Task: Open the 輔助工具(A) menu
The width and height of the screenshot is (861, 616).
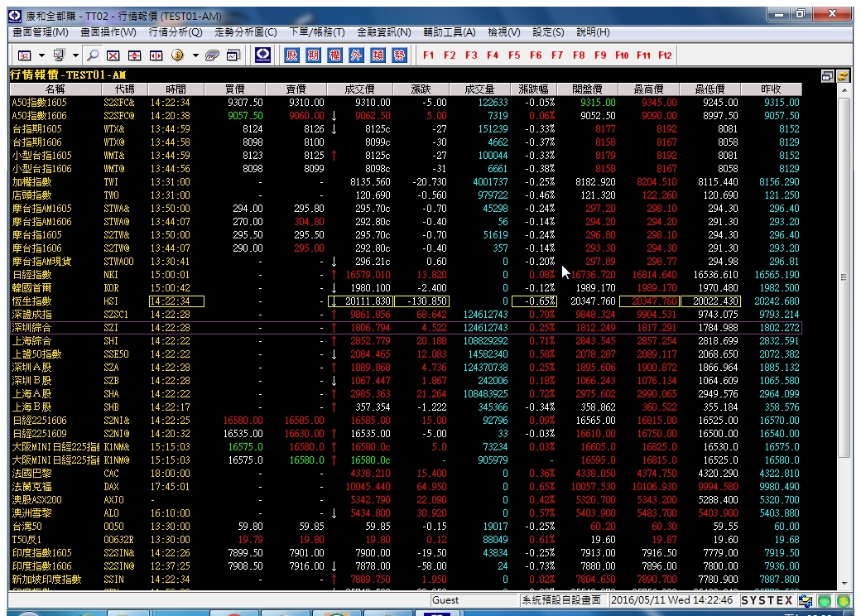Action: tap(450, 32)
